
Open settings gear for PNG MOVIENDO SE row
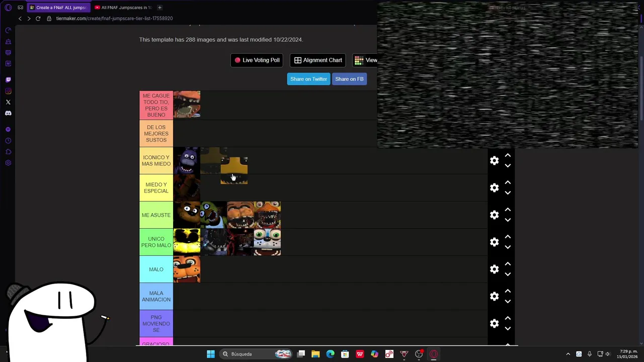point(495,323)
